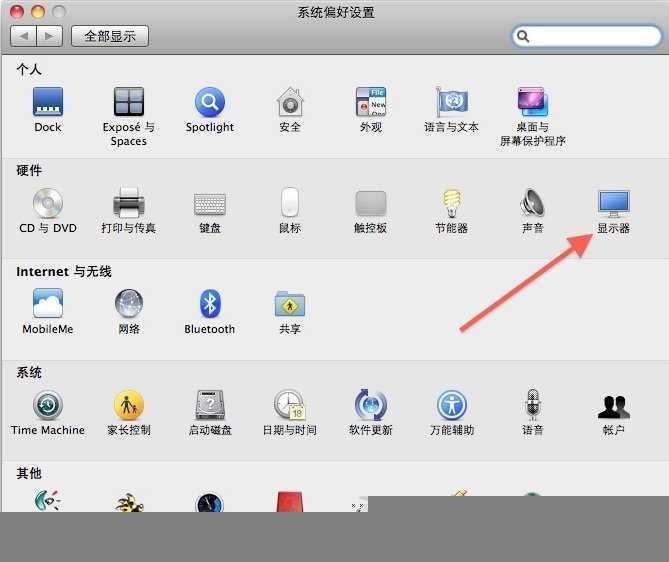The width and height of the screenshot is (669, 562).
Task: Click the 全部显示 Show All button
Action: click(110, 36)
